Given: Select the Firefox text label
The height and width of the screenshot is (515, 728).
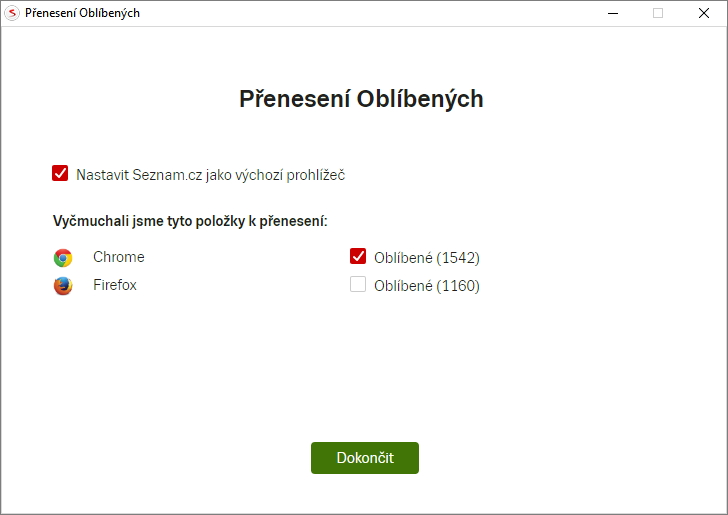Looking at the screenshot, I should tap(115, 285).
